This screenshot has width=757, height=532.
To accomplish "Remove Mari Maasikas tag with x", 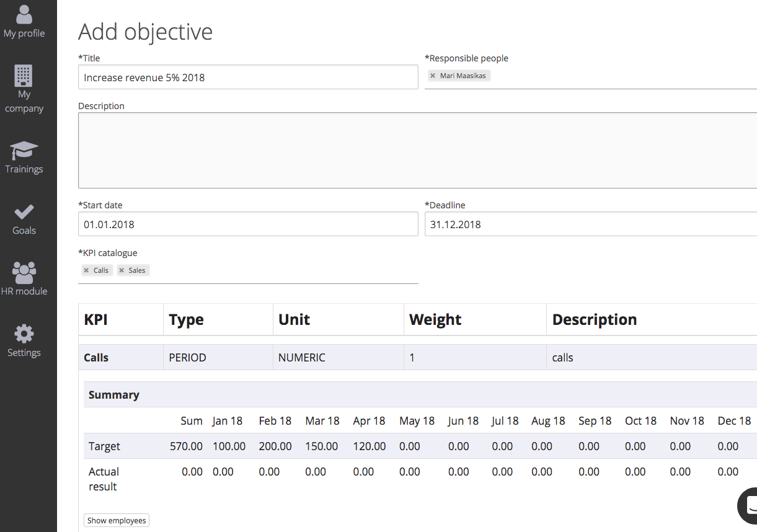I will (433, 76).
